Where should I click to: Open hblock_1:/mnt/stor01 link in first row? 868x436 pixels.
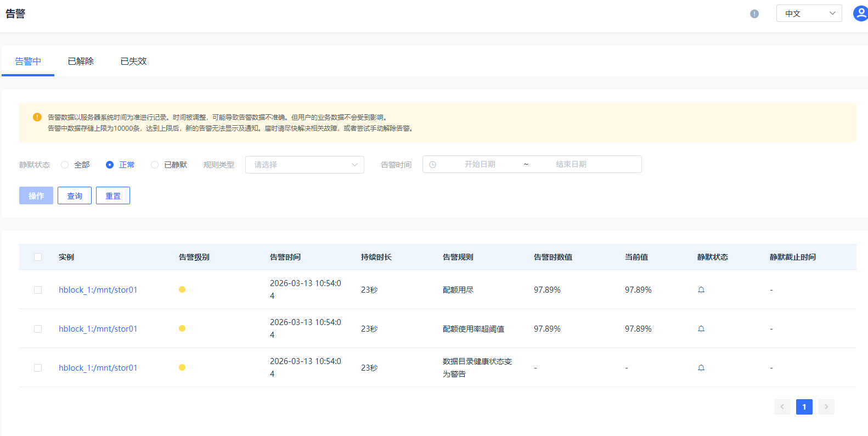click(98, 290)
